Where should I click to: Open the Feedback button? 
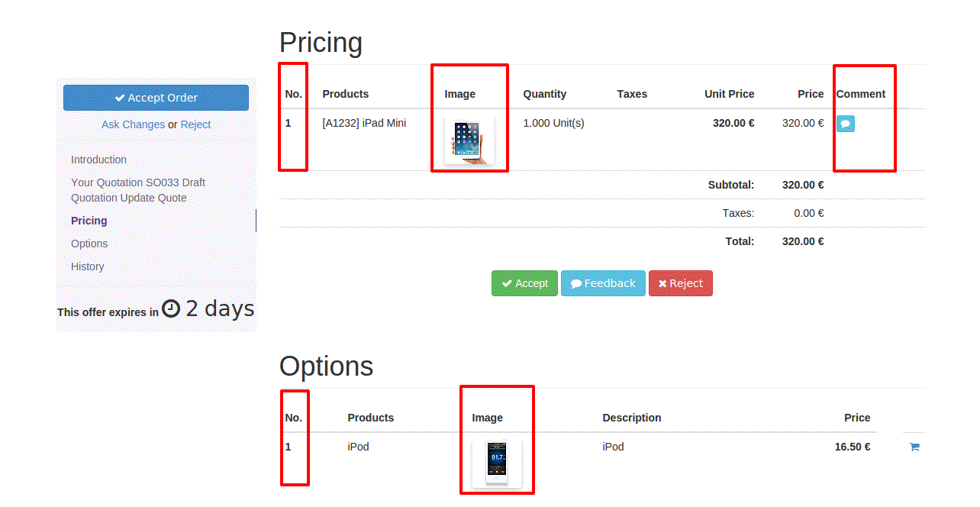coord(603,283)
